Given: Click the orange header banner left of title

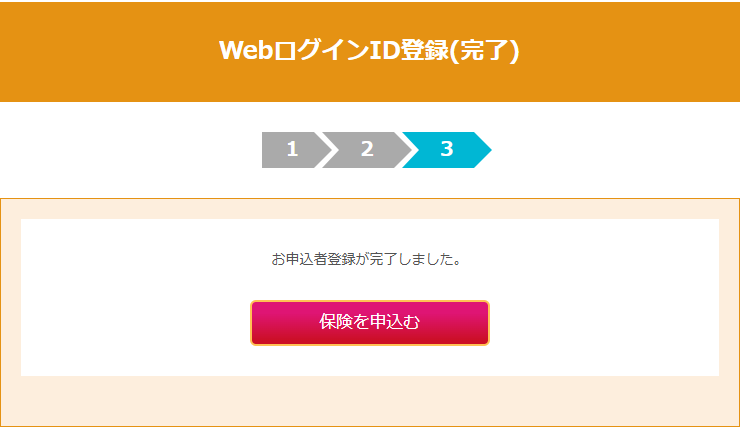Looking at the screenshot, I should pyautogui.click(x=100, y=50).
